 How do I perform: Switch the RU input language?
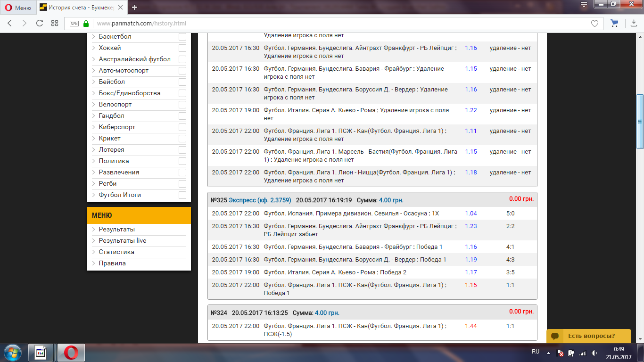(x=536, y=352)
